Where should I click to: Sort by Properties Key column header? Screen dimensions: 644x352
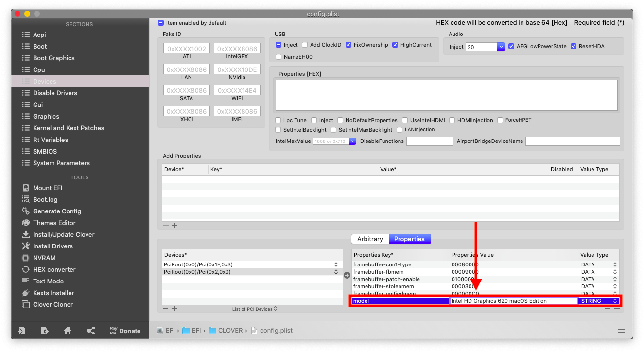(x=401, y=255)
